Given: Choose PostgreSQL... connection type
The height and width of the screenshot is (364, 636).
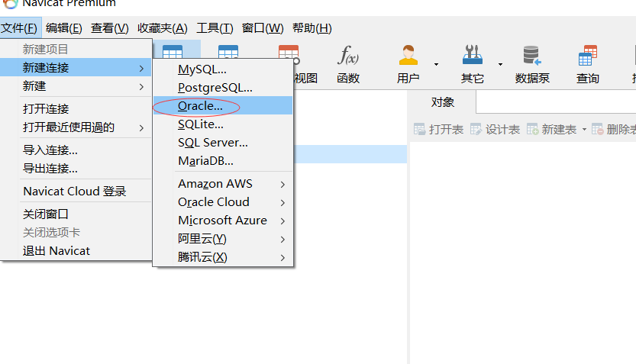Looking at the screenshot, I should [x=223, y=88].
